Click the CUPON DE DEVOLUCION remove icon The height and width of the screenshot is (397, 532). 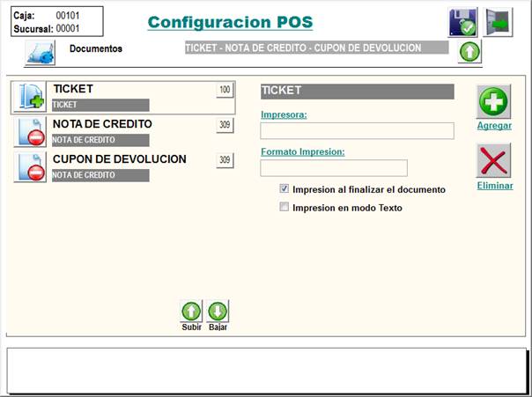(30, 166)
